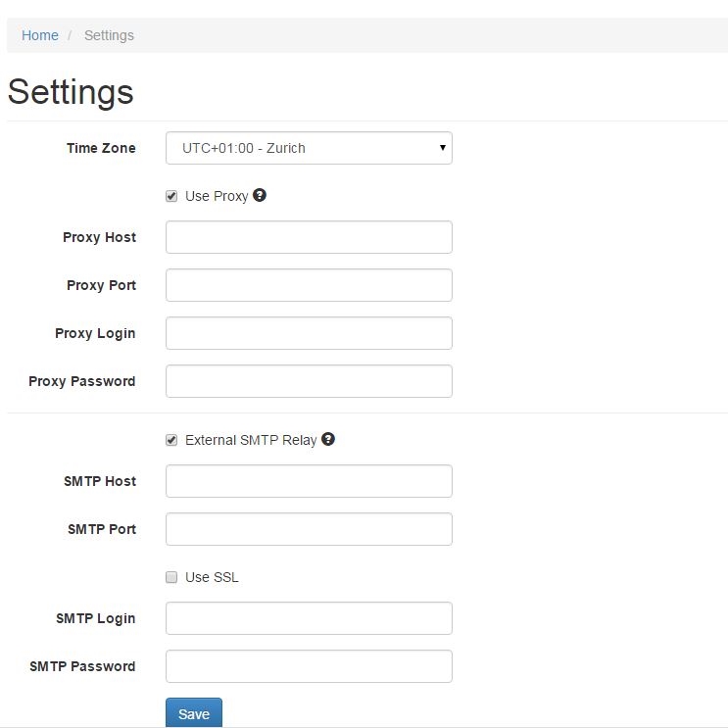Click the help icon next to External SMTP Relay

[x=328, y=439]
